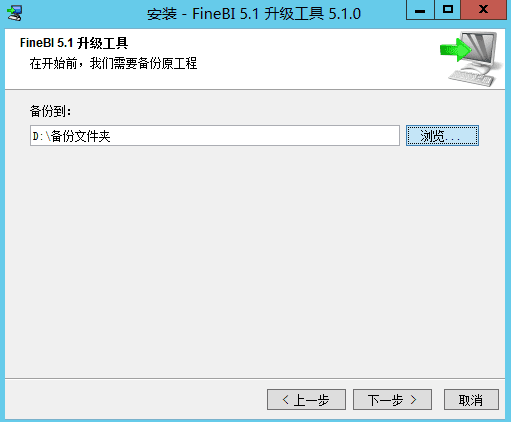The width and height of the screenshot is (511, 422).
Task: Open the folder browser via 浏览...
Action: [x=442, y=136]
